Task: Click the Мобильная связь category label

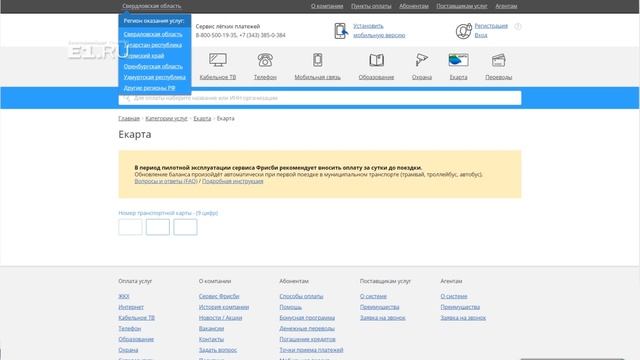Action: (318, 77)
